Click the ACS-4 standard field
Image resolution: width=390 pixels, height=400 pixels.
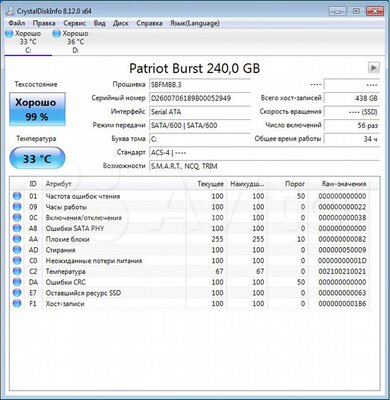(264, 153)
